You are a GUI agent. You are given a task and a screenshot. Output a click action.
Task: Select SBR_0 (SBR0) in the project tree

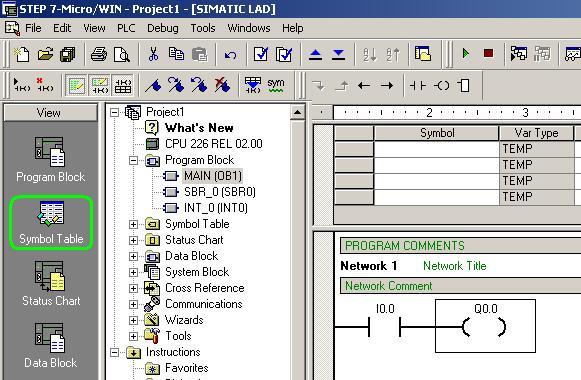coord(219,192)
